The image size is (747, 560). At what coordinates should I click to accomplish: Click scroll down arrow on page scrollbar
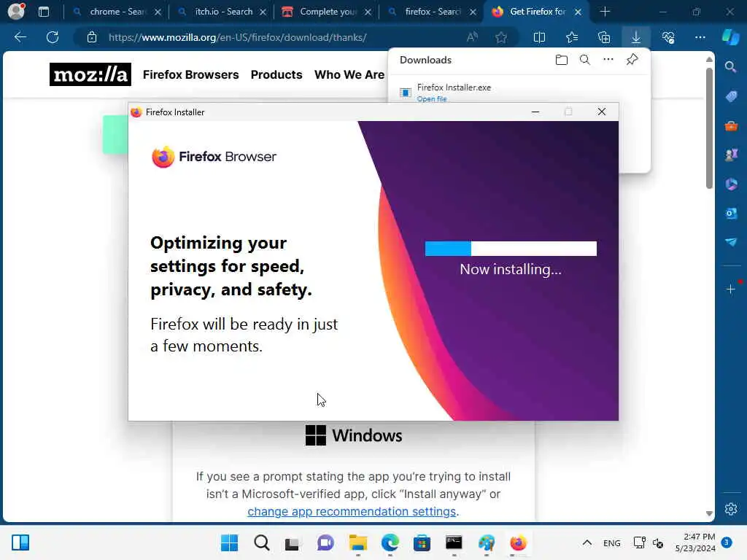click(x=709, y=513)
